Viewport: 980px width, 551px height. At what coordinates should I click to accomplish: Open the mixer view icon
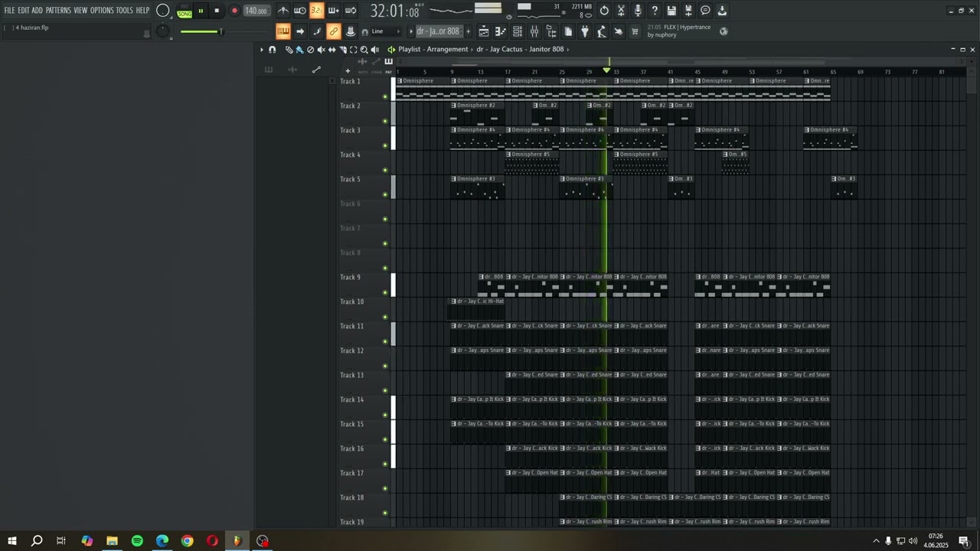pyautogui.click(x=534, y=31)
